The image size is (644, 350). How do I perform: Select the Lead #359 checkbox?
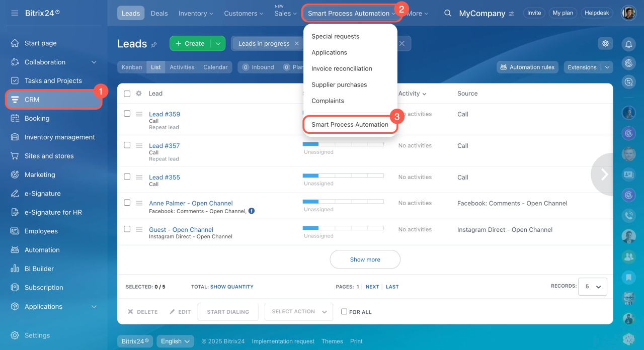127,114
